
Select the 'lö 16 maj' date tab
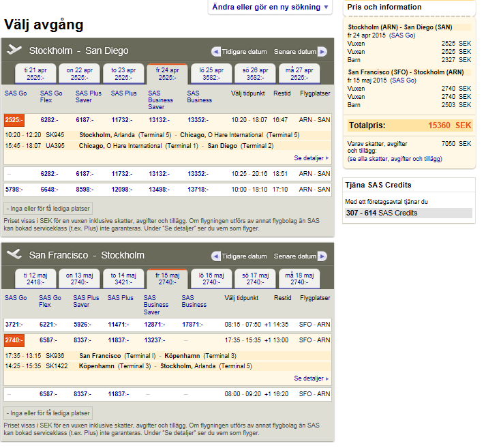click(211, 278)
